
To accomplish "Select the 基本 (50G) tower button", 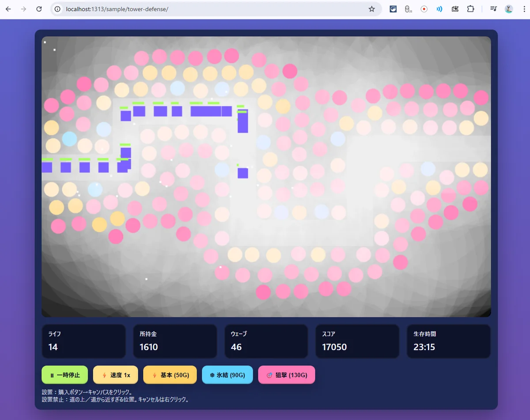I will 170,375.
